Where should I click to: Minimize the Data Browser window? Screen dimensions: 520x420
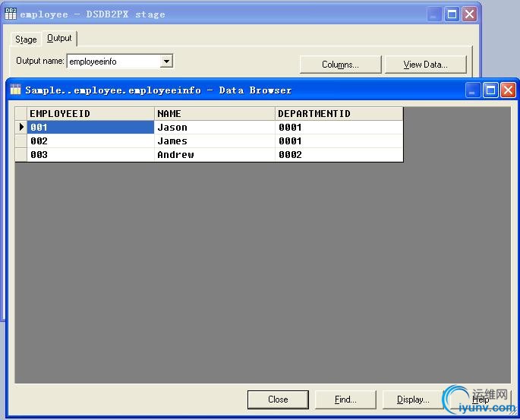tap(473, 90)
